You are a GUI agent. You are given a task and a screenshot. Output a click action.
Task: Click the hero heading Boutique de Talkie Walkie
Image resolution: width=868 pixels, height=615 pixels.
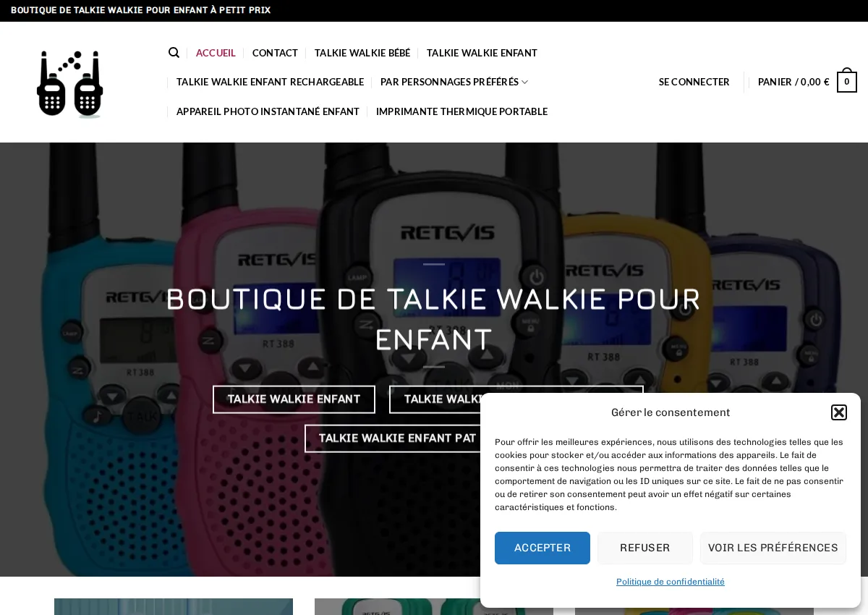coord(434,319)
